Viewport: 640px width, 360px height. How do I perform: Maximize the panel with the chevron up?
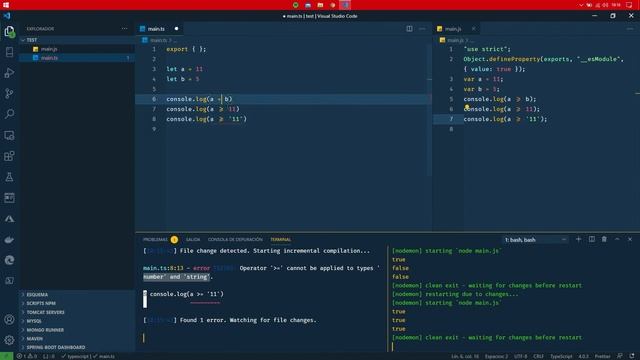[617, 239]
